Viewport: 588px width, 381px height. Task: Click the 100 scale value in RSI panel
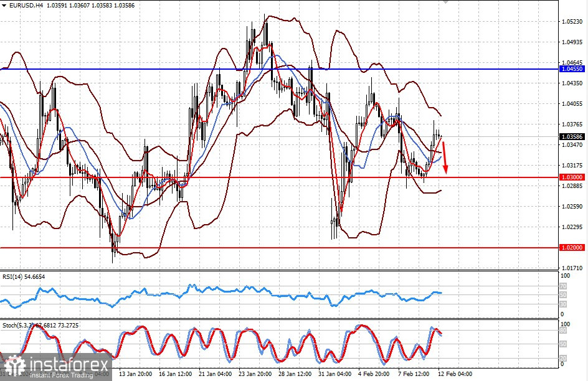(565, 276)
